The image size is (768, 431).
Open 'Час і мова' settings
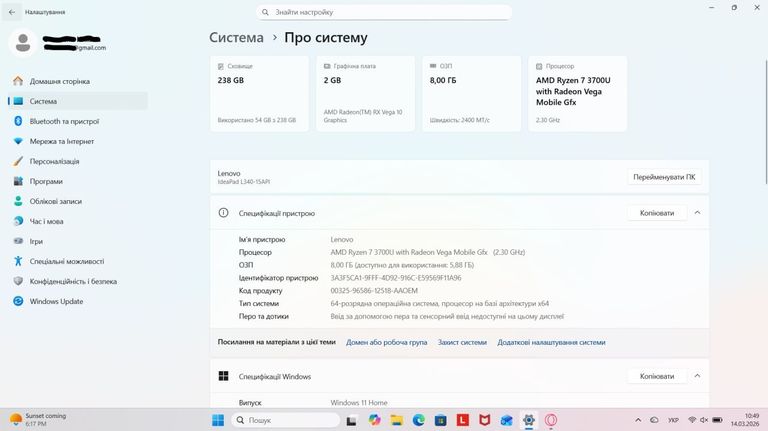coord(77,221)
